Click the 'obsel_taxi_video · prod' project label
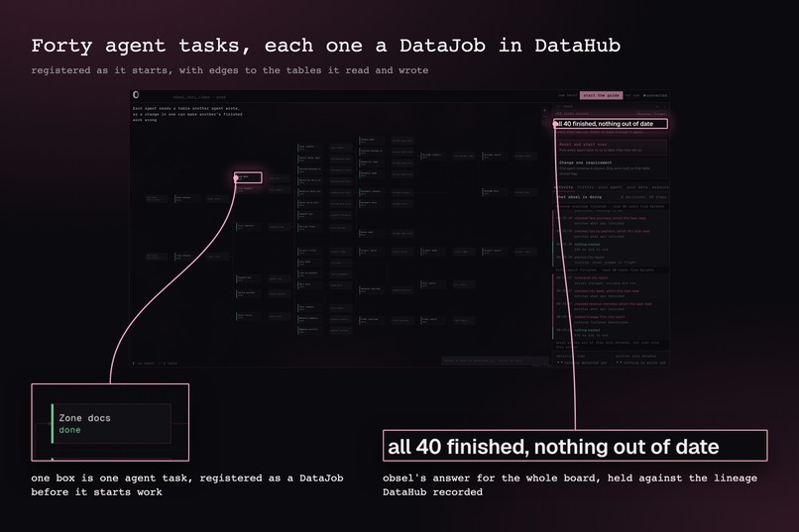Viewport: 799px width, 532px height. pyautogui.click(x=199, y=97)
